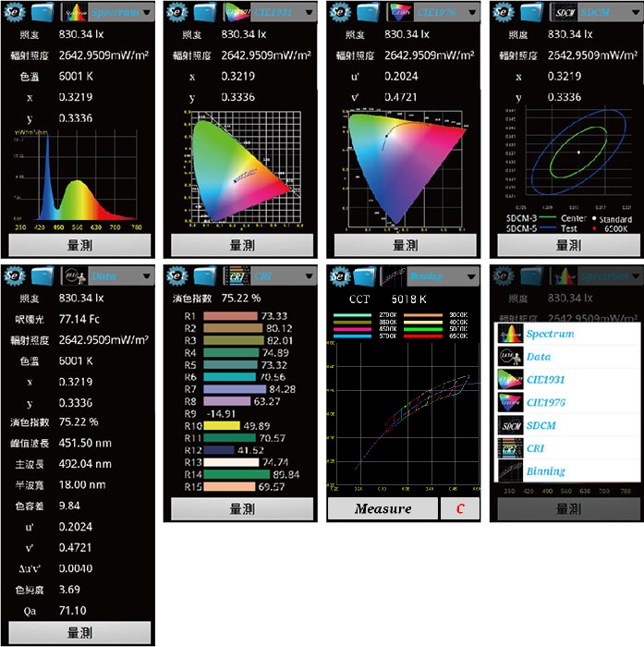Click the CIE1976 chromaticity diagram
The image size is (644, 647).
pos(405,170)
